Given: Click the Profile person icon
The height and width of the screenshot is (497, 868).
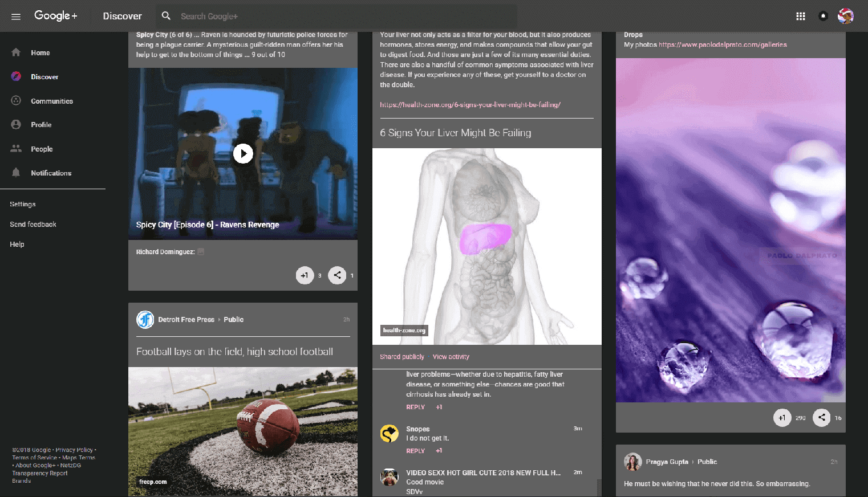Looking at the screenshot, I should [x=16, y=124].
